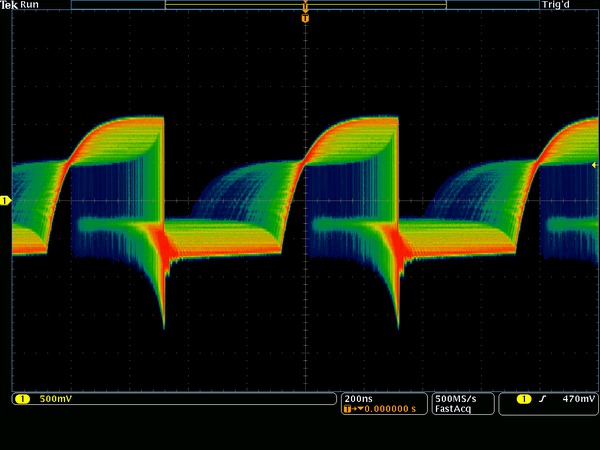Click the Run acquisition status
The height and width of the screenshot is (450, 600).
[x=31, y=5]
